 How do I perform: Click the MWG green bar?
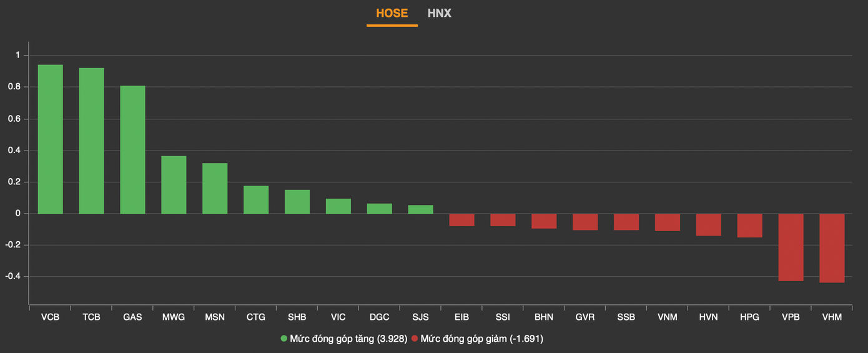174,185
